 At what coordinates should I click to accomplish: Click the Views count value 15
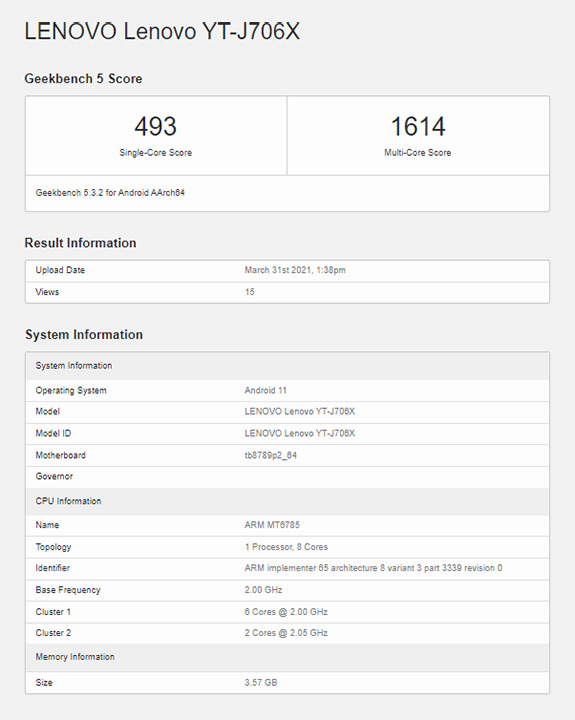coord(249,292)
